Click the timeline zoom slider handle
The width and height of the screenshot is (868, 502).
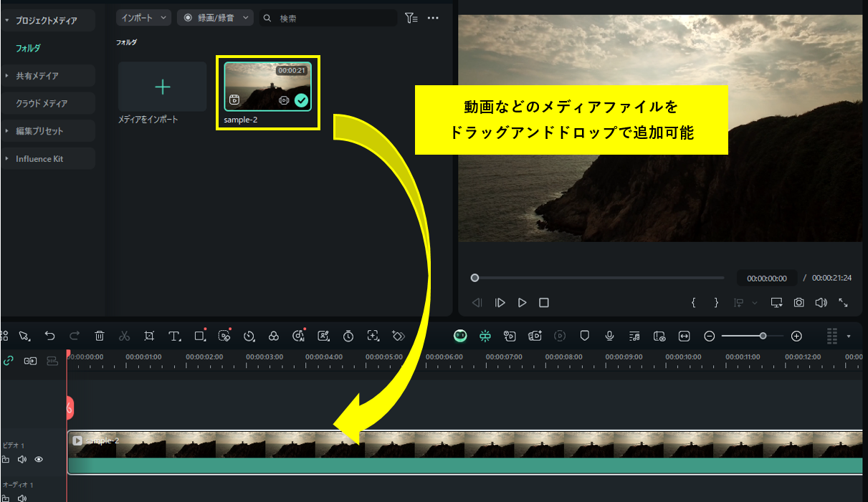pyautogui.click(x=763, y=336)
